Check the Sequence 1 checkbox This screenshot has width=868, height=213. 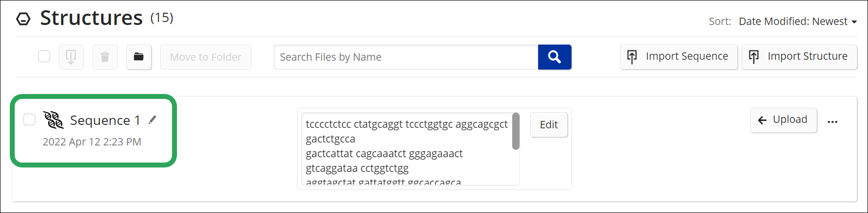click(29, 119)
